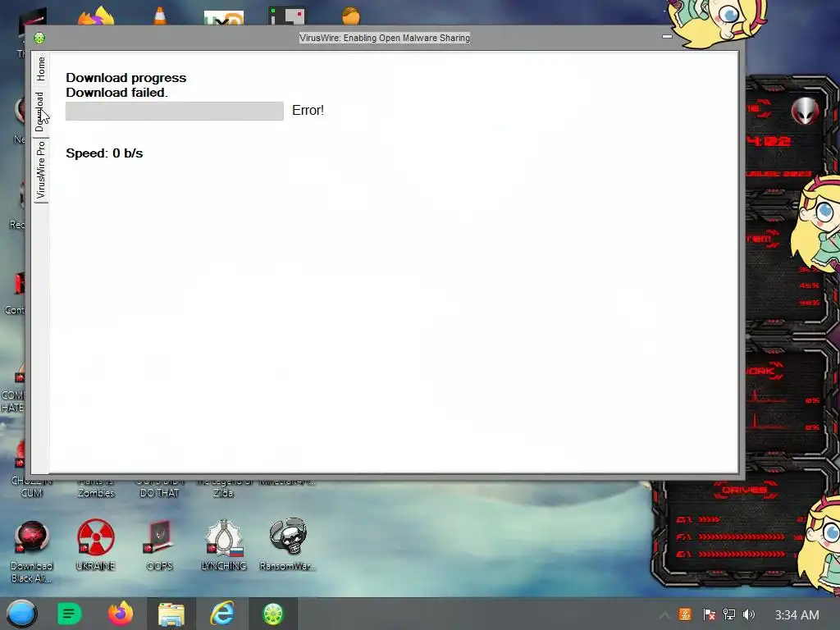Click the 3:34 AM taskbar clock

tap(797, 615)
